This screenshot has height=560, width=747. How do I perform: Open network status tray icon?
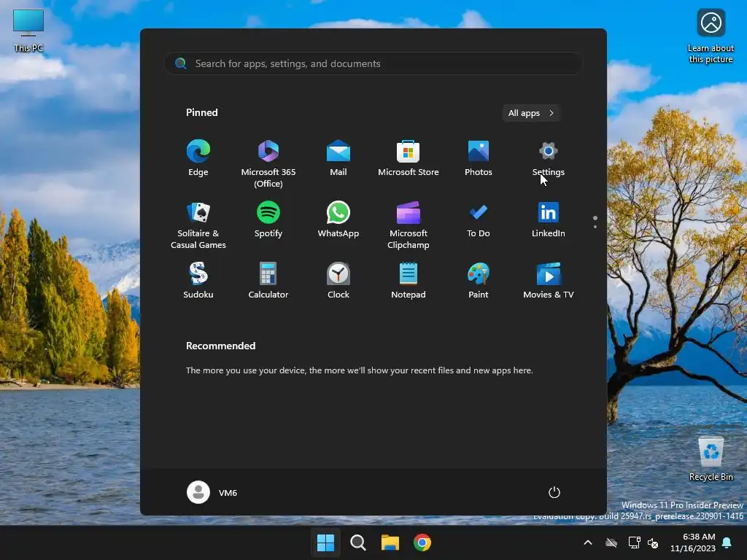tap(634, 542)
